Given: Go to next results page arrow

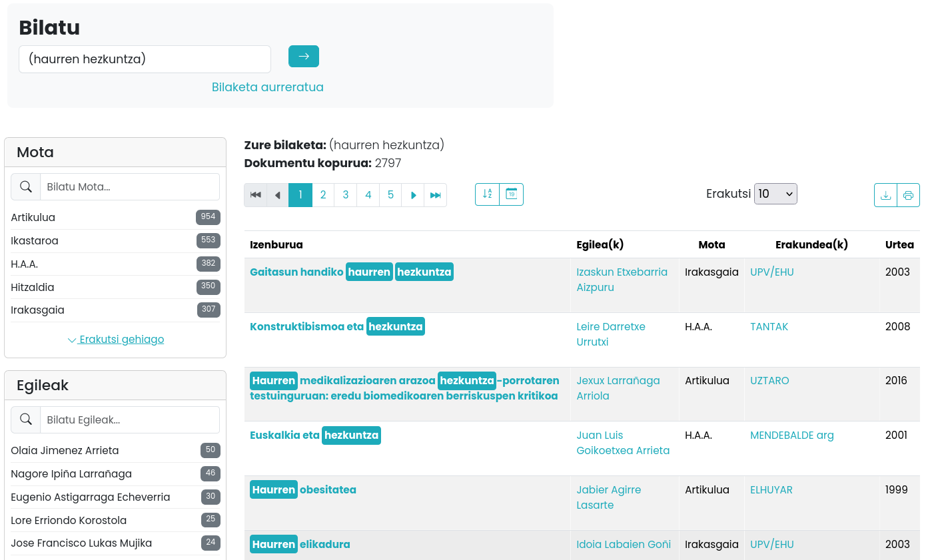Looking at the screenshot, I should tap(413, 195).
